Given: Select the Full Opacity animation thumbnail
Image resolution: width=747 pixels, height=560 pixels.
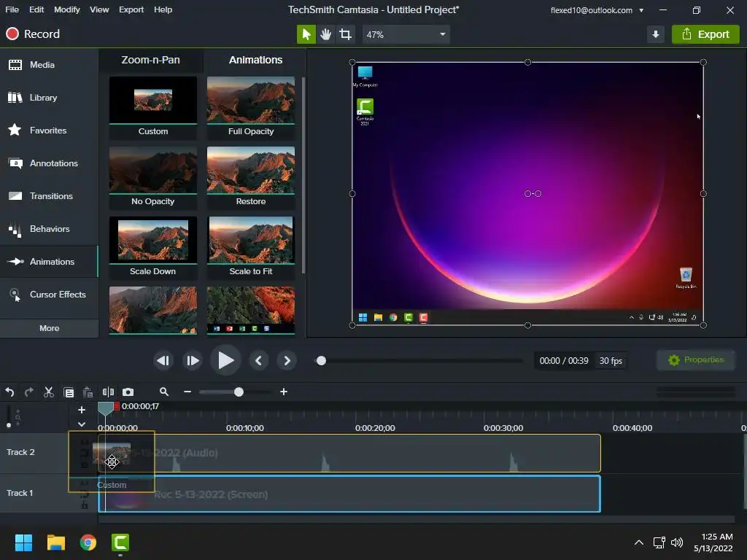Looking at the screenshot, I should pyautogui.click(x=251, y=108).
